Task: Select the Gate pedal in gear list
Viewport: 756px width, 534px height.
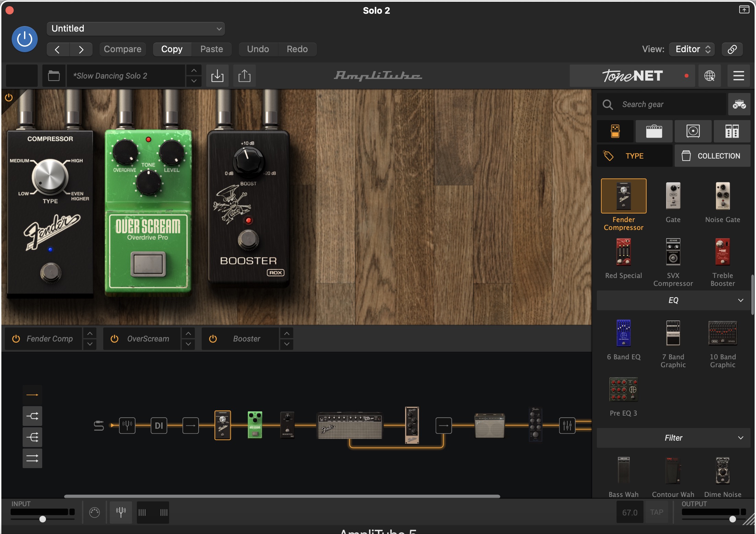Action: point(673,196)
